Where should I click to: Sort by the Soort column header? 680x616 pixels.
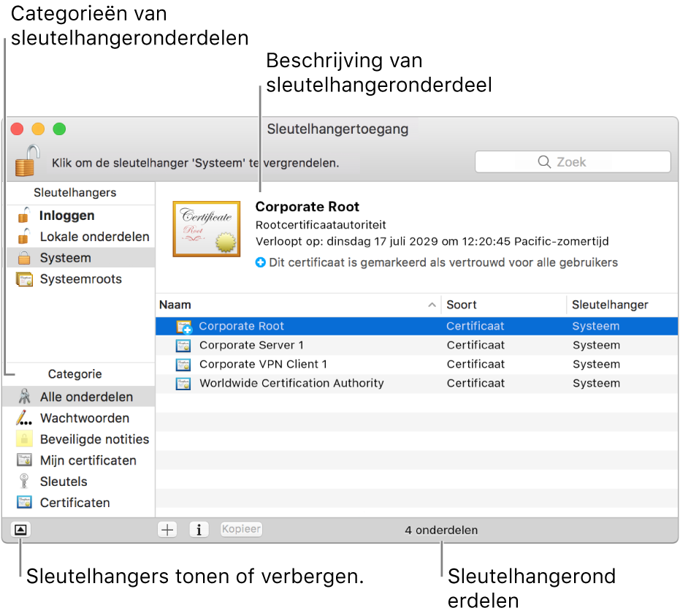(x=504, y=305)
